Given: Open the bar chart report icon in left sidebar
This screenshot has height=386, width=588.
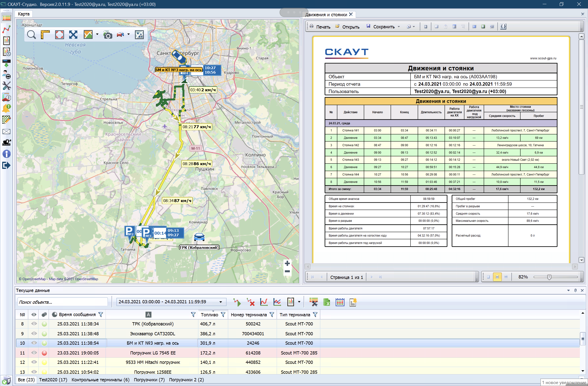Looking at the screenshot, I should 6,40.
